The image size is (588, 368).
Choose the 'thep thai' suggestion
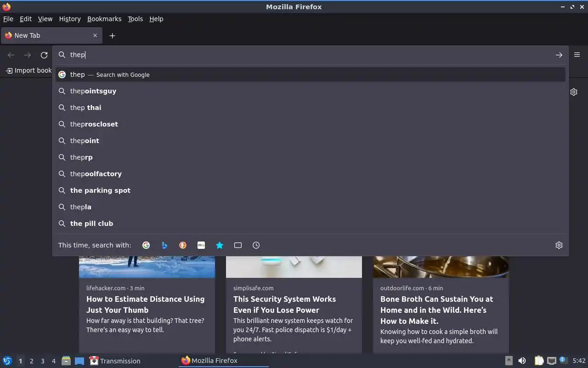(x=311, y=108)
